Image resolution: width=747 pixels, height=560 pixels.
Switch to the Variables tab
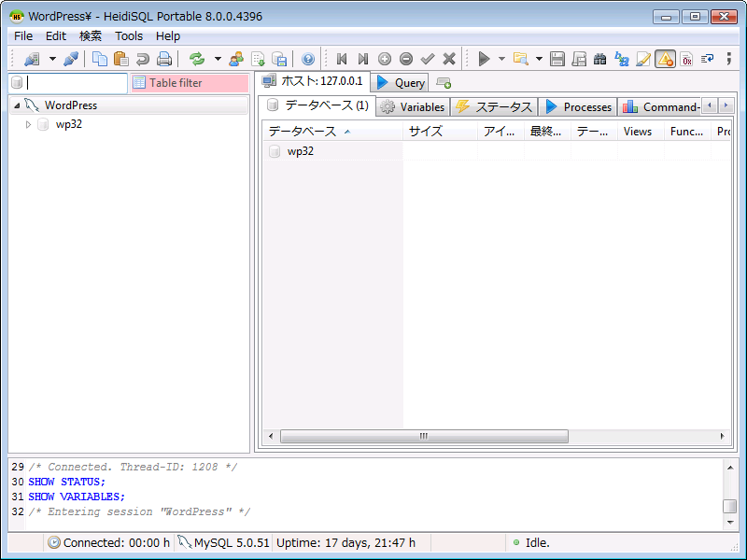(414, 107)
